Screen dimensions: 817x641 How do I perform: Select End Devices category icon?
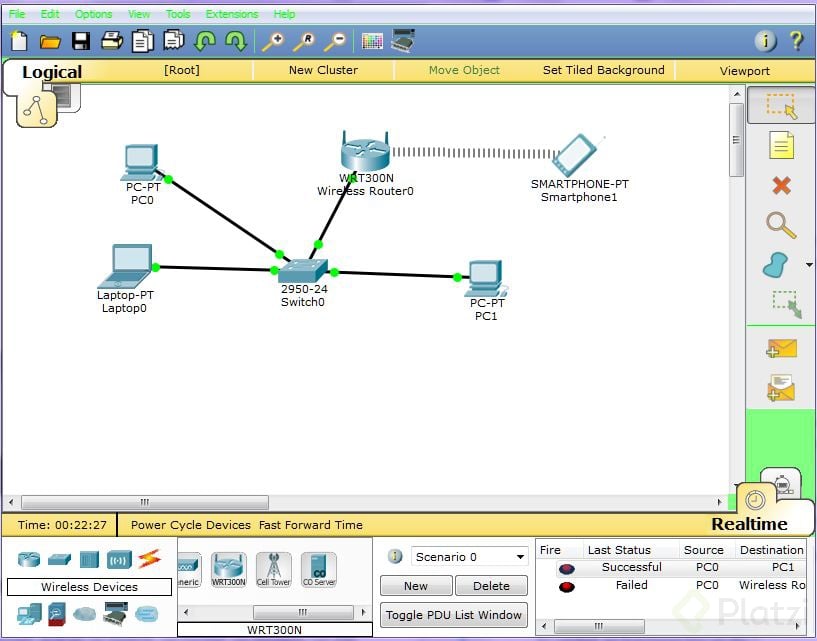coord(29,614)
